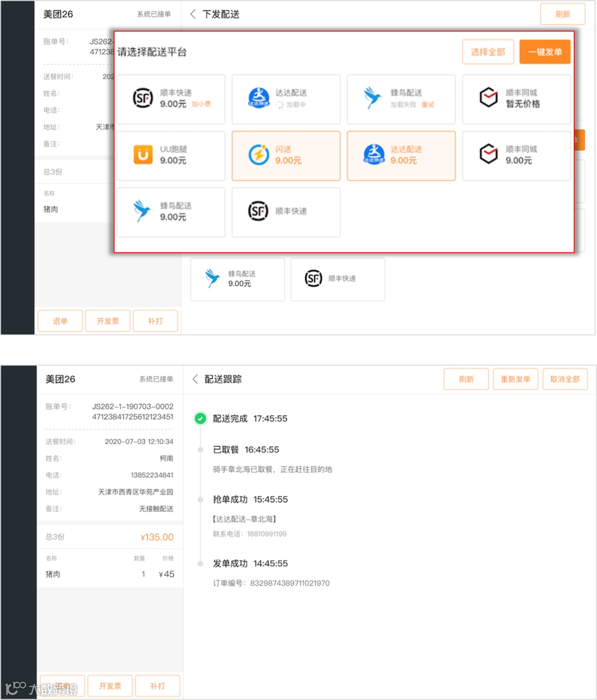Click the 达达配送 logo on the selected 9.00元 card
Viewport: 597px width, 700px height.
(374, 155)
